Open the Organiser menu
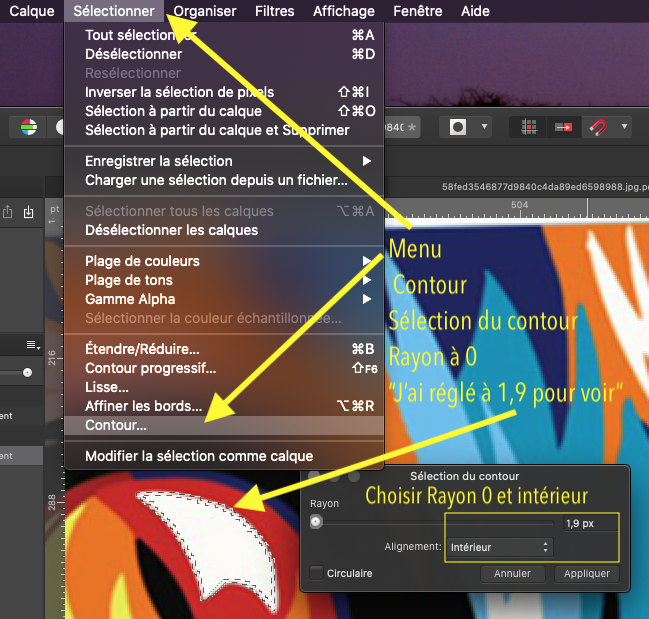The height and width of the screenshot is (619, 649). (205, 11)
